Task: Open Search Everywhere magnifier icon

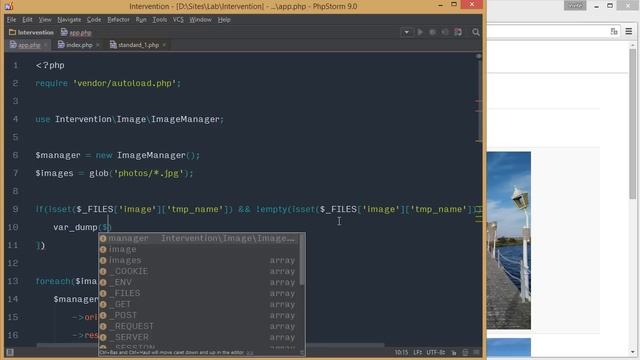Action: tap(476, 32)
